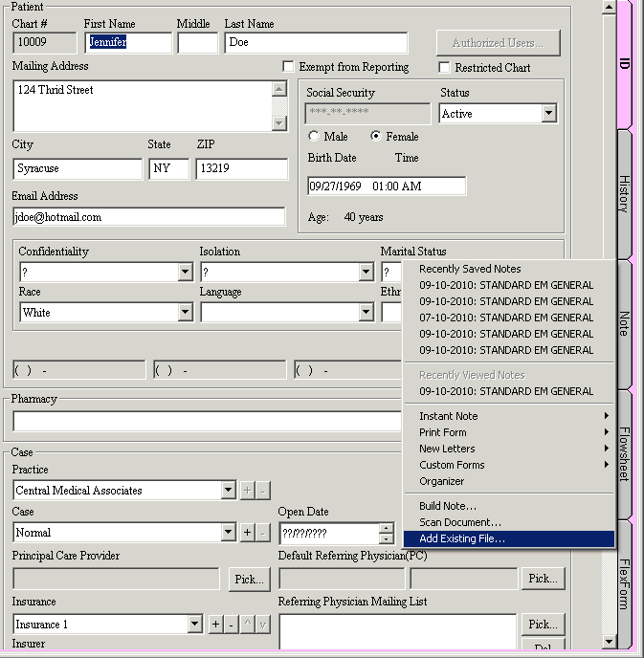
Task: Check the Restricted Chart checkbox
Action: pos(444,68)
